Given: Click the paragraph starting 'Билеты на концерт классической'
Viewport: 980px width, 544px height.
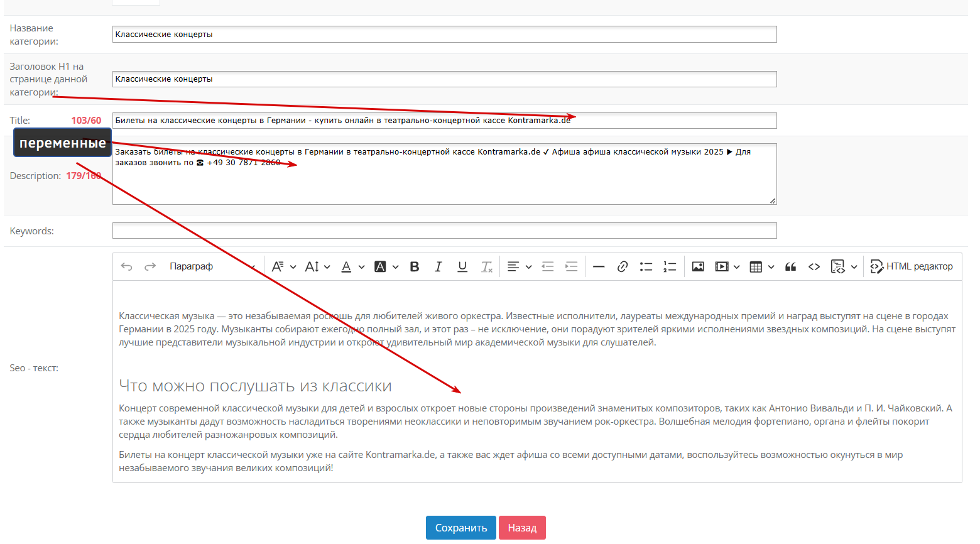Looking at the screenshot, I should 511,461.
